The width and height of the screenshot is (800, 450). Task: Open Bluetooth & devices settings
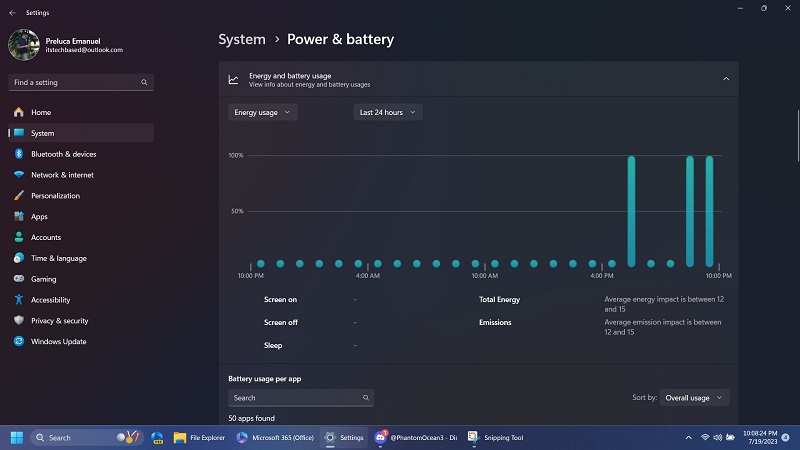63,154
